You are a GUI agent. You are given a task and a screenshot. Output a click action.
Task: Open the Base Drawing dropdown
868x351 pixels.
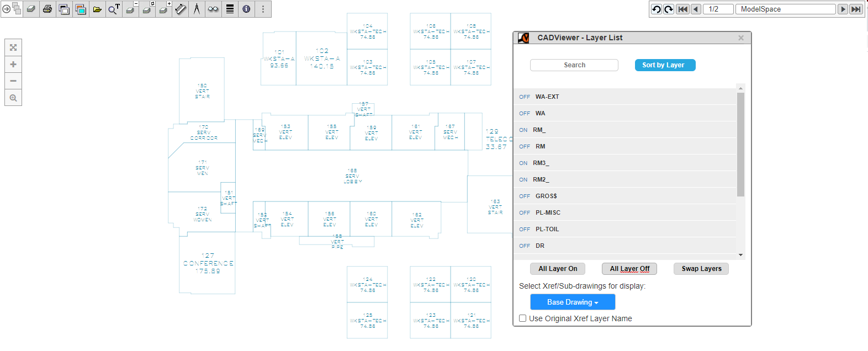click(x=573, y=302)
